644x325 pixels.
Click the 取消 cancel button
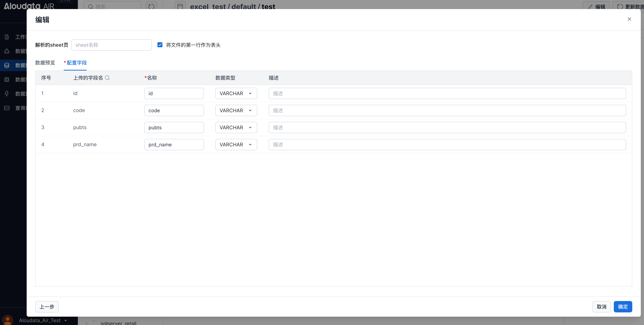601,307
